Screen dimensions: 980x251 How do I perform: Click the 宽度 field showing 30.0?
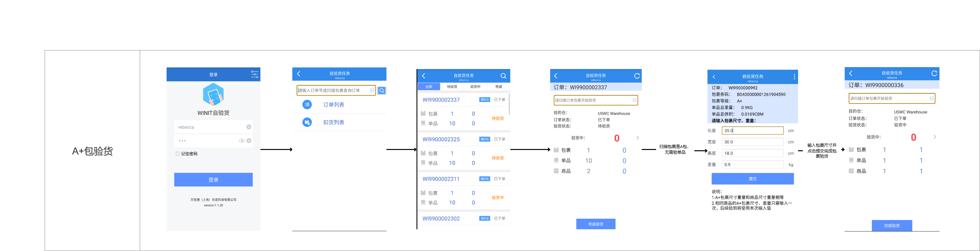pos(752,142)
